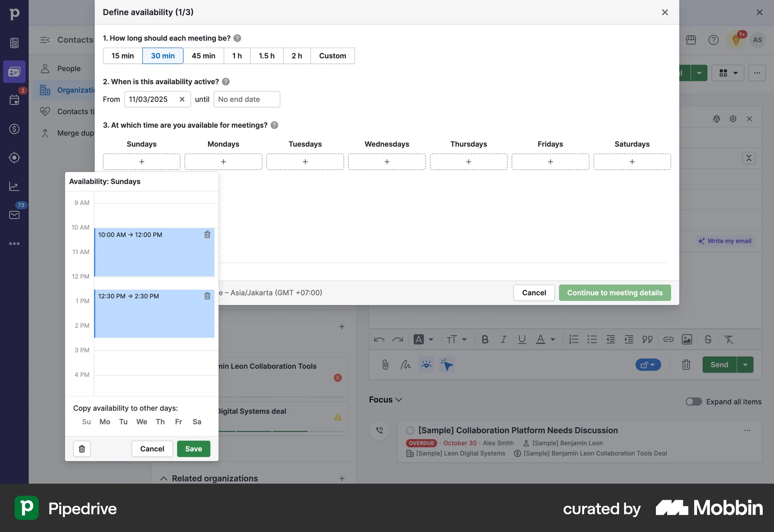Image resolution: width=774 pixels, height=532 pixels.
Task: Open the Mail inbox from the sidebar
Action: pos(15,215)
